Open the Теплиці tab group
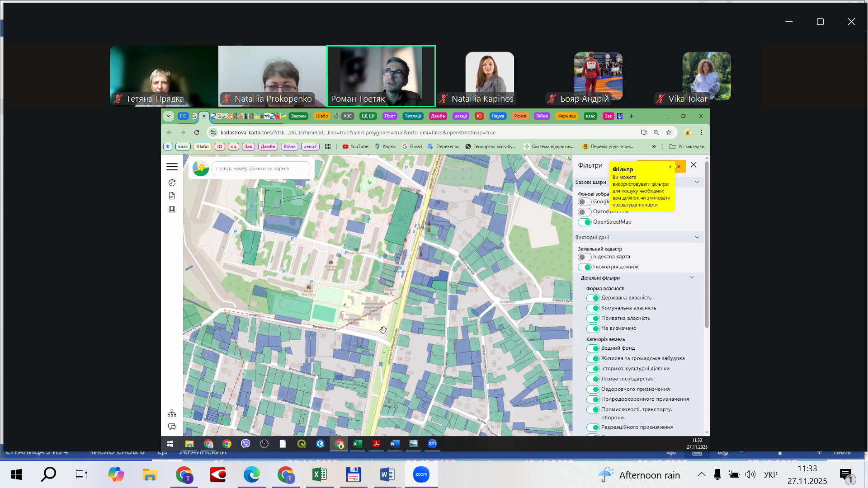Image resolution: width=868 pixels, height=488 pixels. (x=412, y=116)
